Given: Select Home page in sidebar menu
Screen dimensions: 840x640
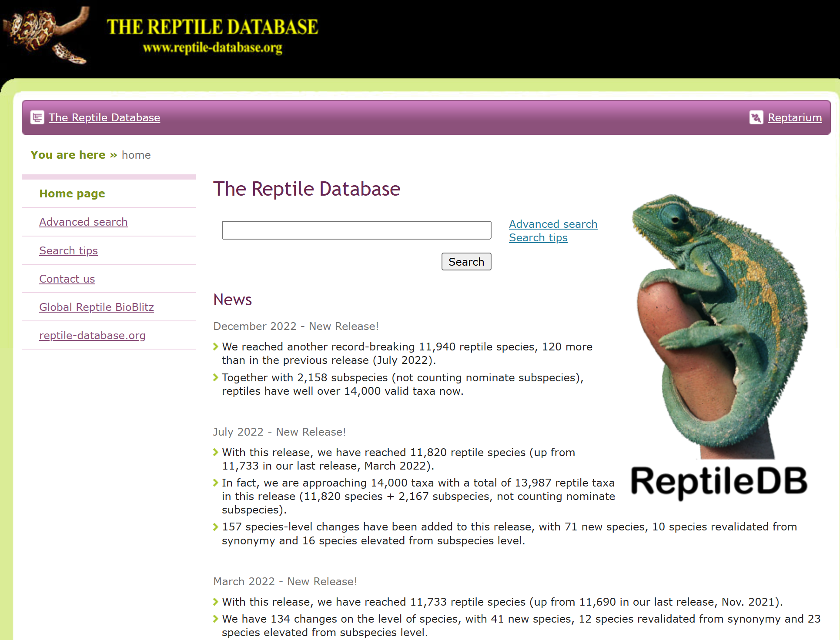Looking at the screenshot, I should [72, 193].
